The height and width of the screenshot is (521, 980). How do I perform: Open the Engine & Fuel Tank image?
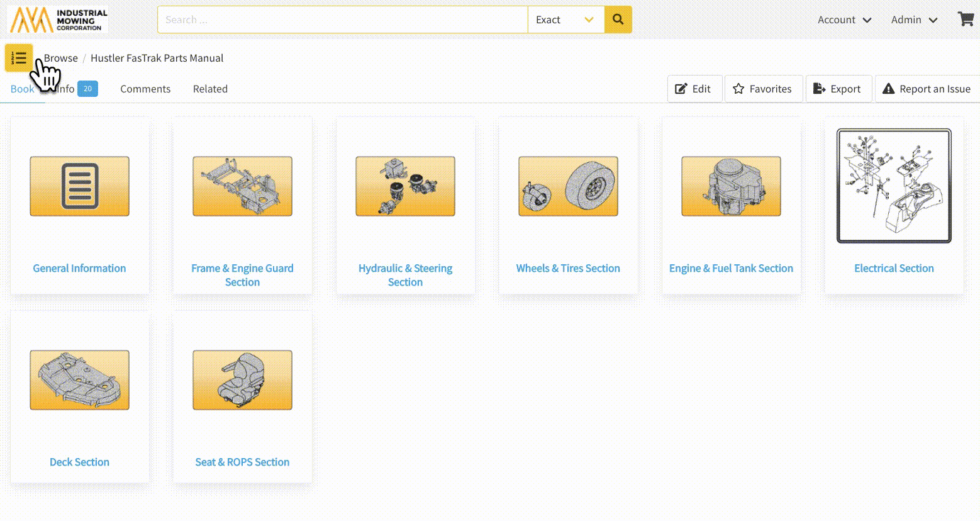(731, 186)
